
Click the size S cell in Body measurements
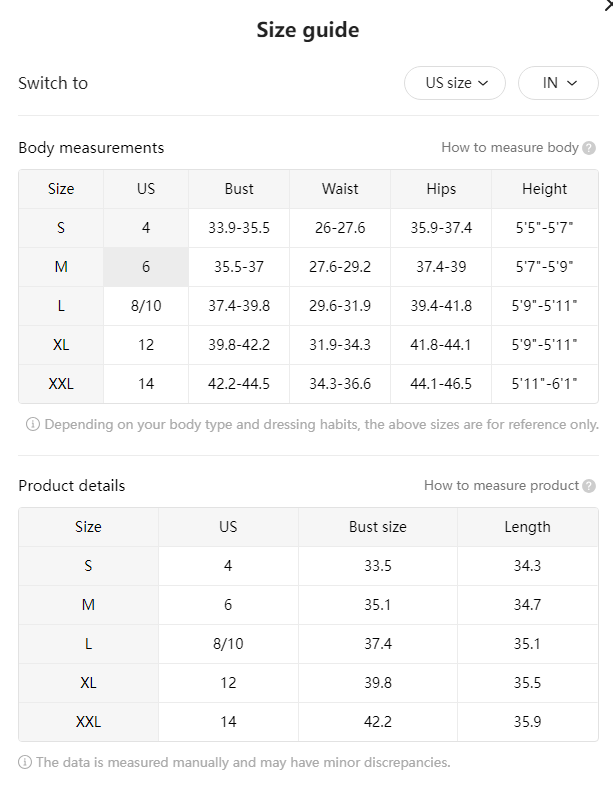[x=61, y=228]
